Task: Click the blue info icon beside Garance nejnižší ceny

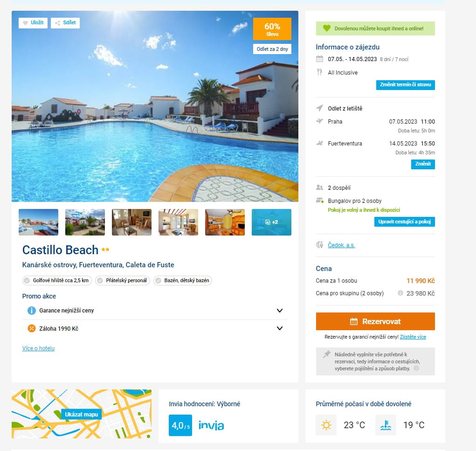Action: [32, 311]
